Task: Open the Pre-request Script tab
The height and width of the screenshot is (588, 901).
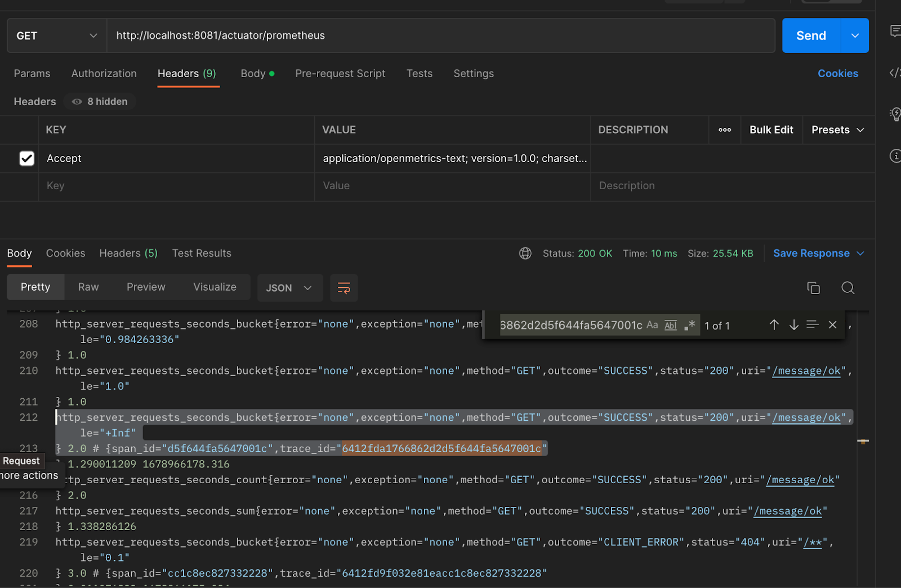Action: pyautogui.click(x=340, y=74)
